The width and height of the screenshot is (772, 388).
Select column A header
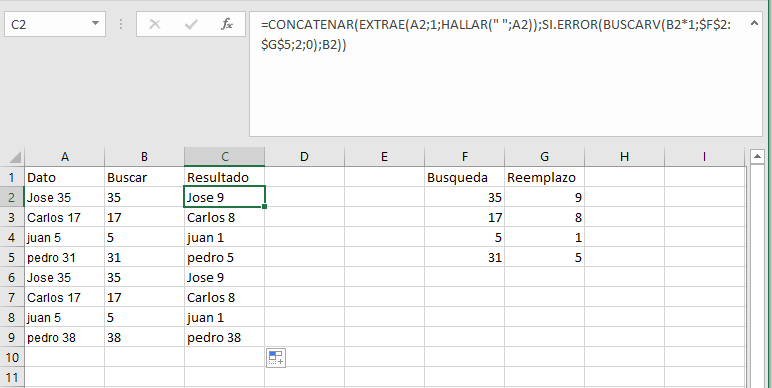tap(64, 157)
